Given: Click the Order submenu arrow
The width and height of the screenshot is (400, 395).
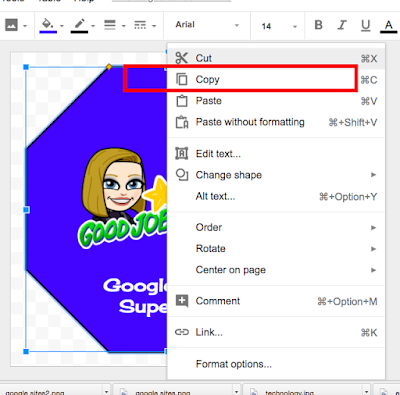Looking at the screenshot, I should pyautogui.click(x=373, y=228).
